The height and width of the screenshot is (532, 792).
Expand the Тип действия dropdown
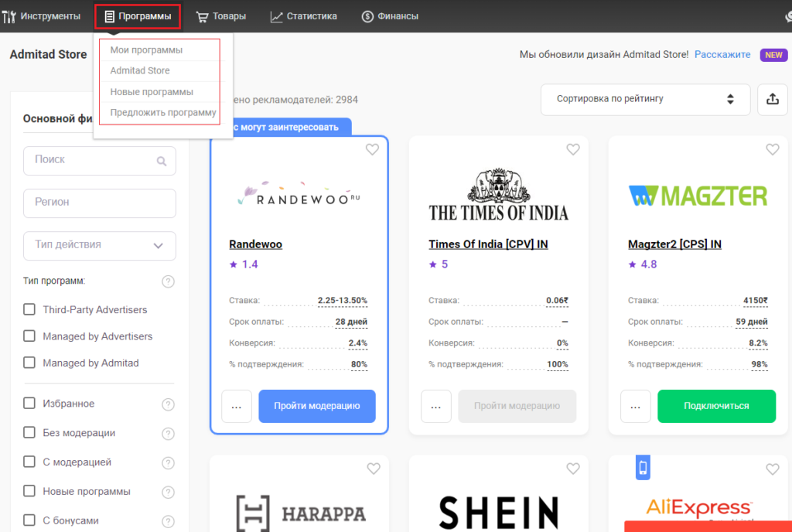point(100,246)
